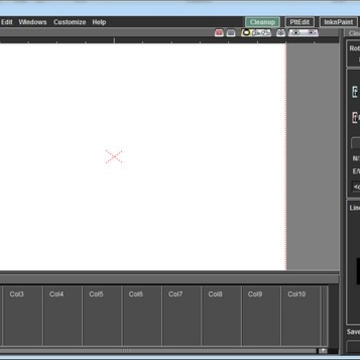The image size is (360, 360).
Task: Open the Edit menu
Action: coord(7,22)
